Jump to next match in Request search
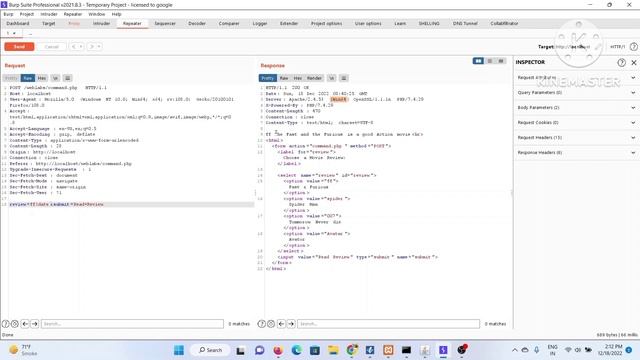Screen dimensions: 640x360 click(x=35, y=324)
